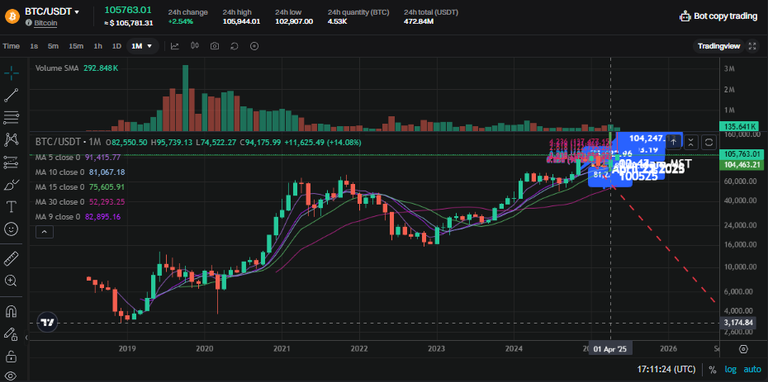Switch to the 15m timeframe
Viewport: 768px width, 382px height.
tap(76, 46)
